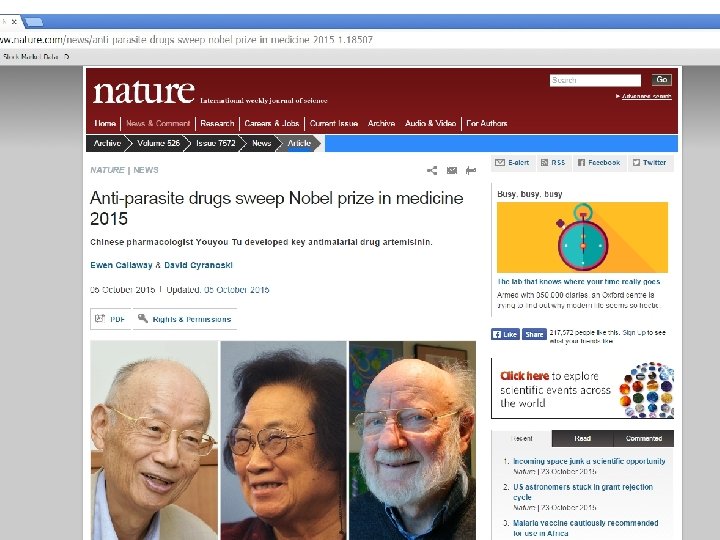Switch to the Commented tab
The height and width of the screenshot is (540, 720).
pyautogui.click(x=644, y=439)
